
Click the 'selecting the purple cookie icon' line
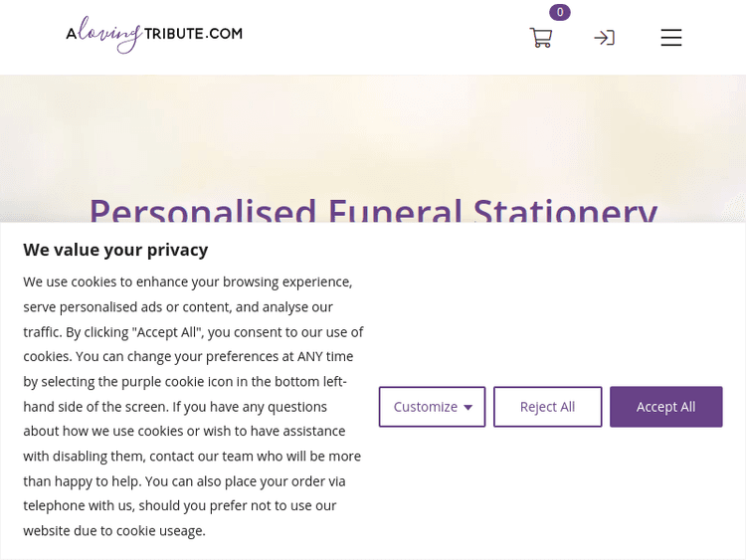point(189,381)
